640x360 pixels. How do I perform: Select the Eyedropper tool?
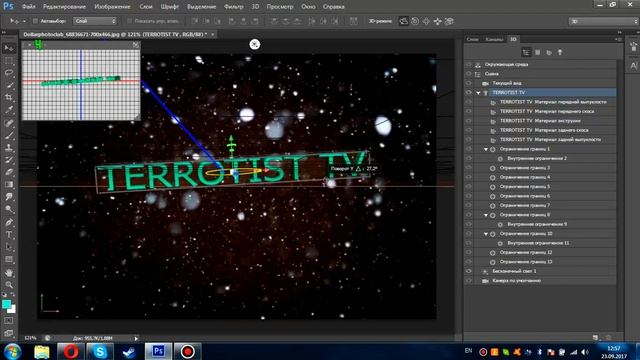click(9, 110)
